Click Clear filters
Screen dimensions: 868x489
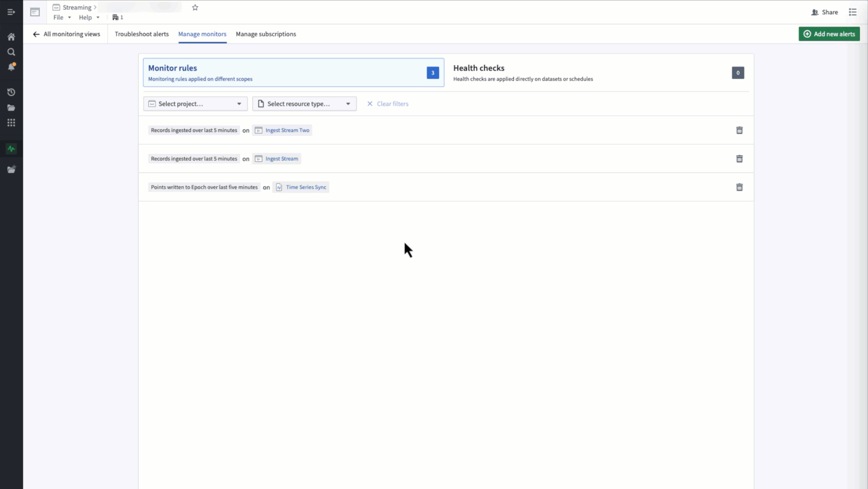[x=387, y=104]
